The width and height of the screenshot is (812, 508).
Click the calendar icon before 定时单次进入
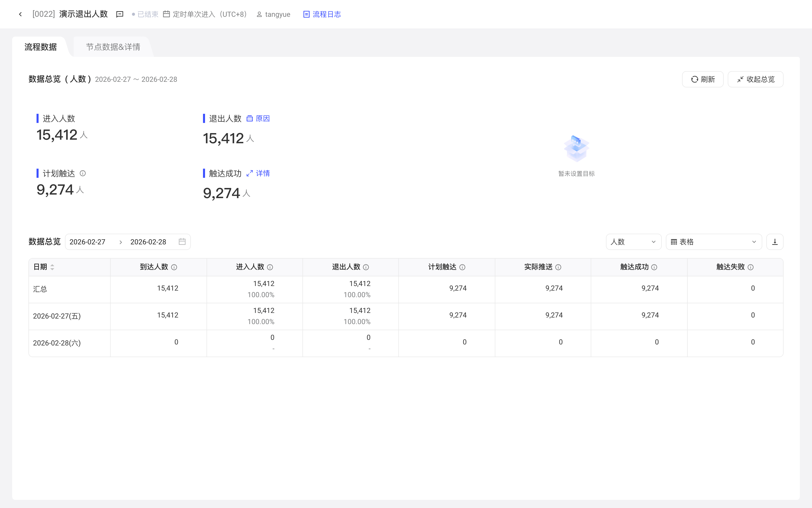pos(166,14)
